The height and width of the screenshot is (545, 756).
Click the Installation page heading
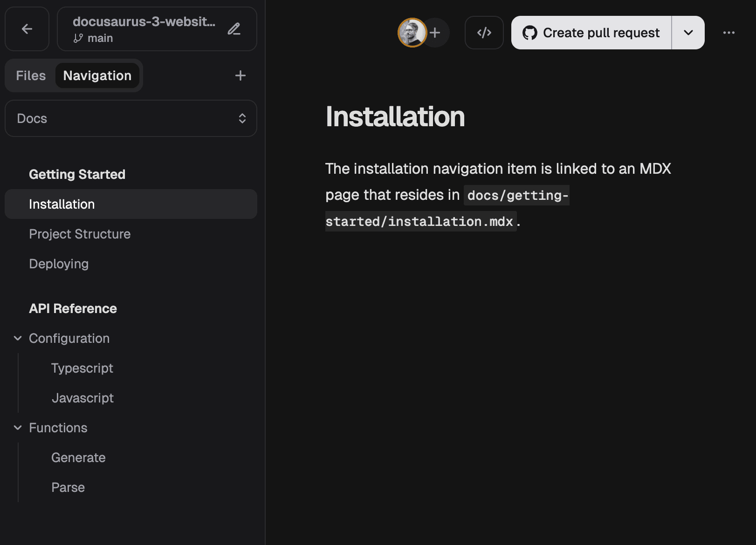pyautogui.click(x=395, y=116)
